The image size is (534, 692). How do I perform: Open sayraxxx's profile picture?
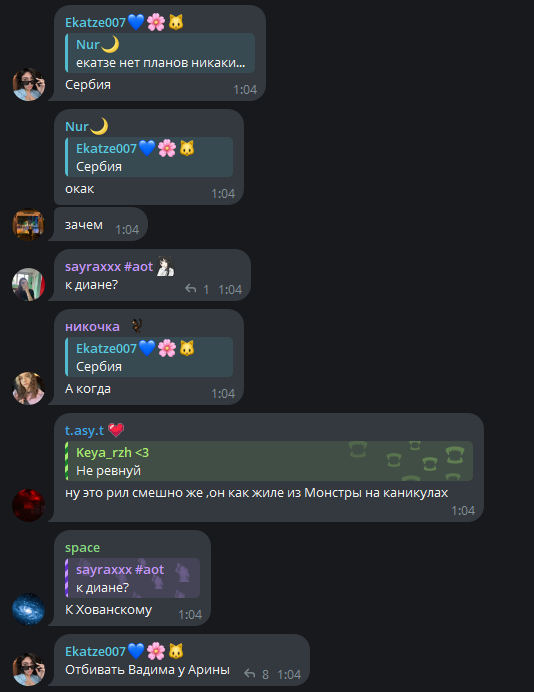coord(29,285)
